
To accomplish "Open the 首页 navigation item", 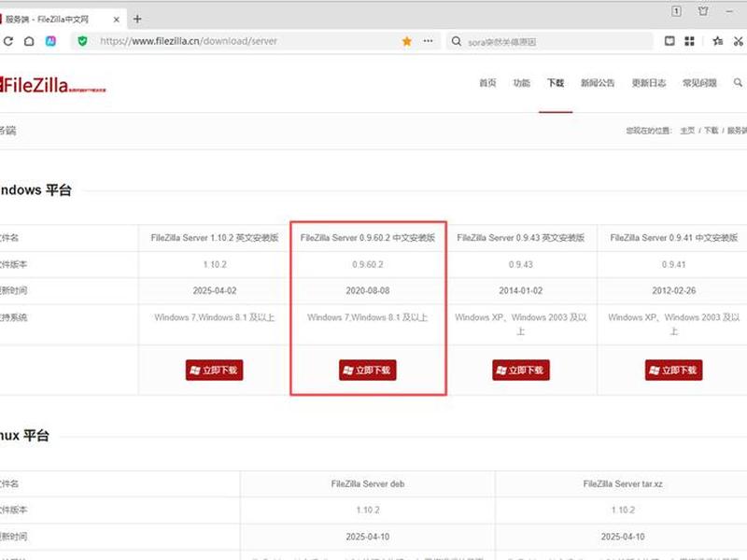I will pos(487,83).
